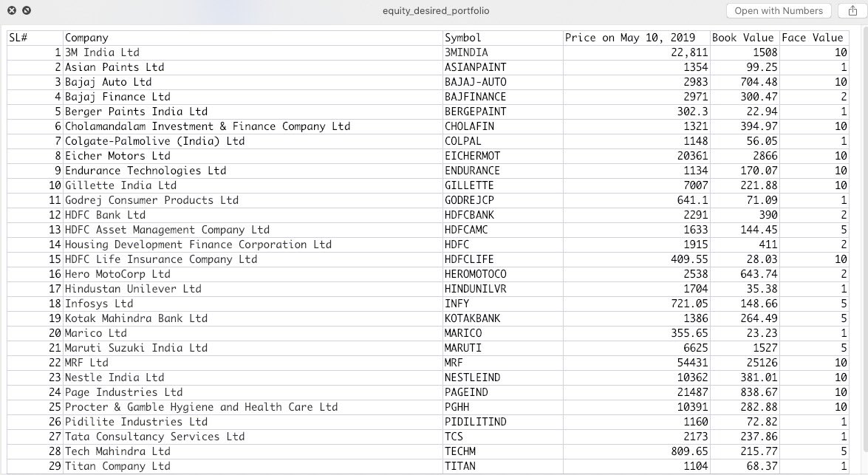Click the 'Bajaj Auto Ltd' cell
The height and width of the screenshot is (475, 868).
click(253, 82)
